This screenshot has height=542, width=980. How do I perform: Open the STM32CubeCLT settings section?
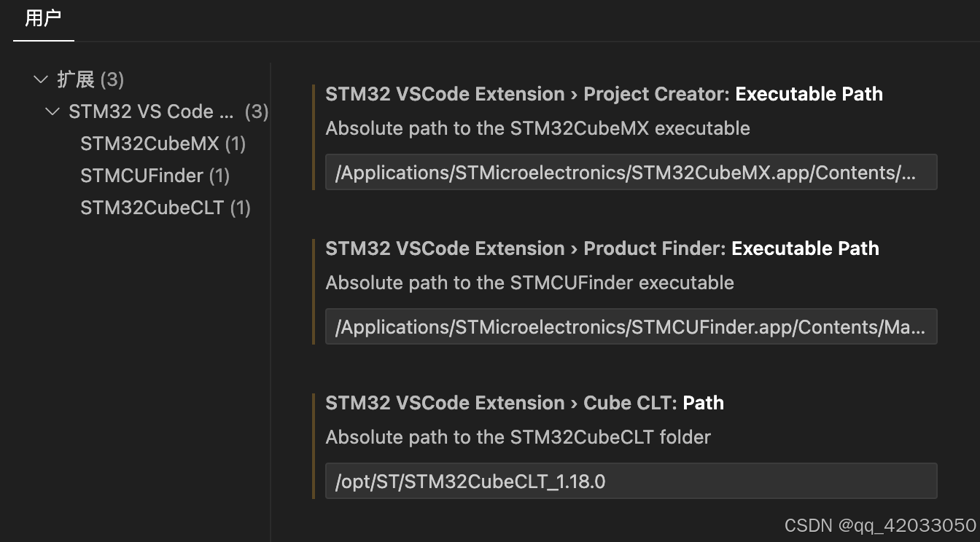pos(166,208)
